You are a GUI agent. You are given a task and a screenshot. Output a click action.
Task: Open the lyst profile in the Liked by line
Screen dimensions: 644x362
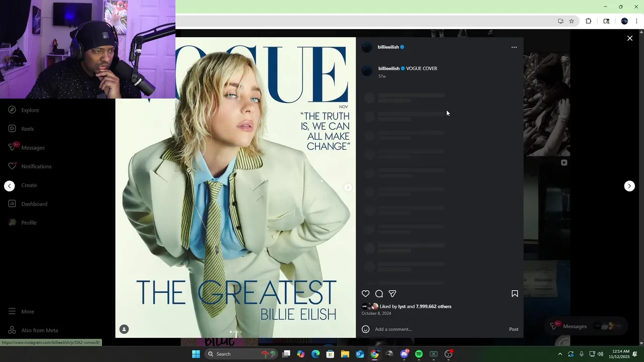point(401,307)
